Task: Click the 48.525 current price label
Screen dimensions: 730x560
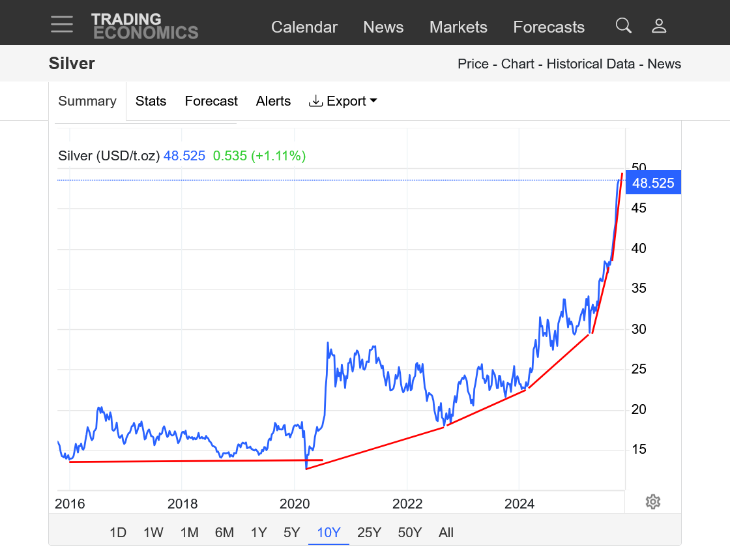Action: tap(653, 183)
